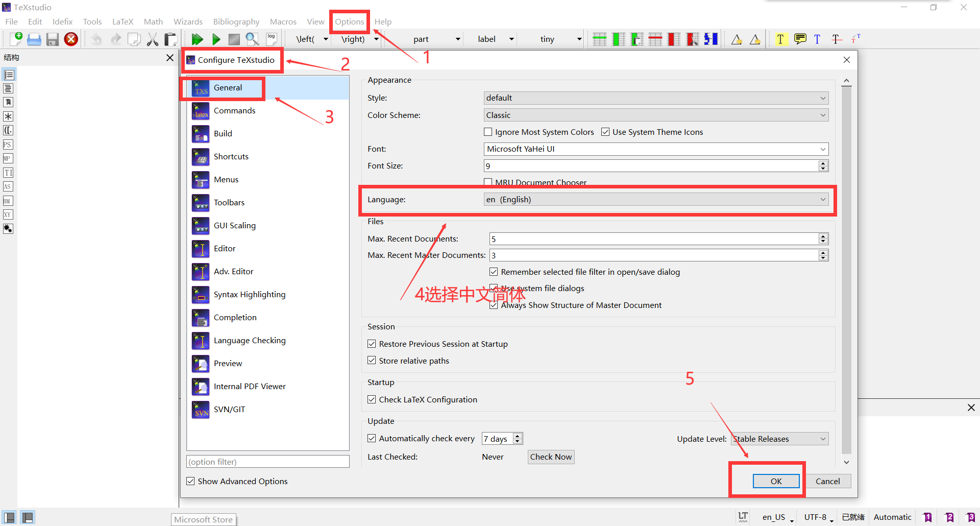Click the en_US spell language in status bar
Screen dimensions: 980x526
778,517
